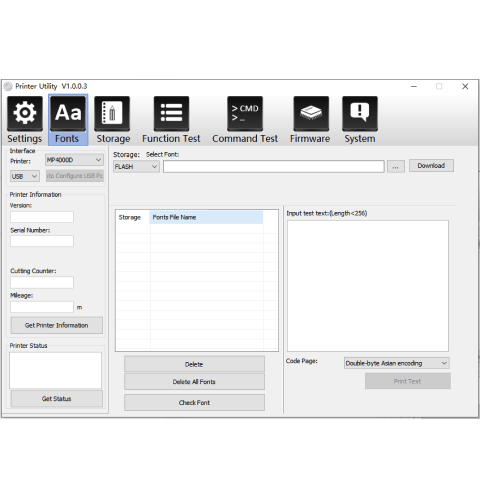Open the Code Page encoding dropdown
Image resolution: width=480 pixels, height=480 pixels.
(x=397, y=363)
